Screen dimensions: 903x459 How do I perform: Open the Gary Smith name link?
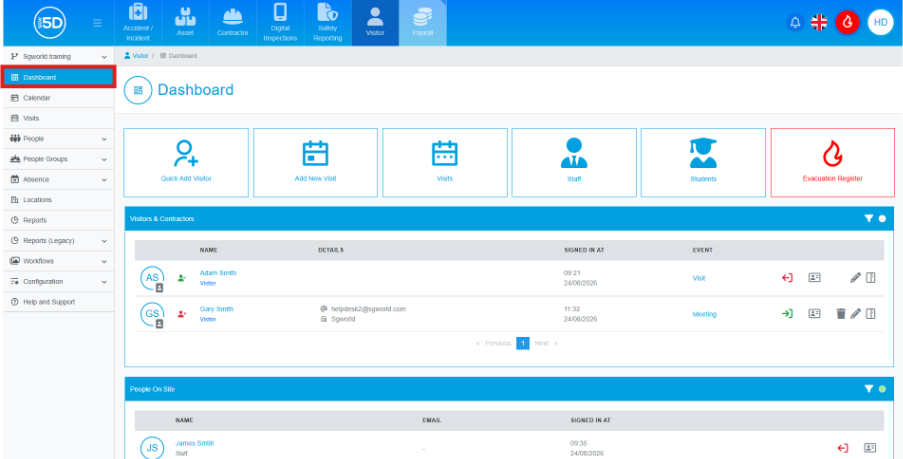click(217, 309)
